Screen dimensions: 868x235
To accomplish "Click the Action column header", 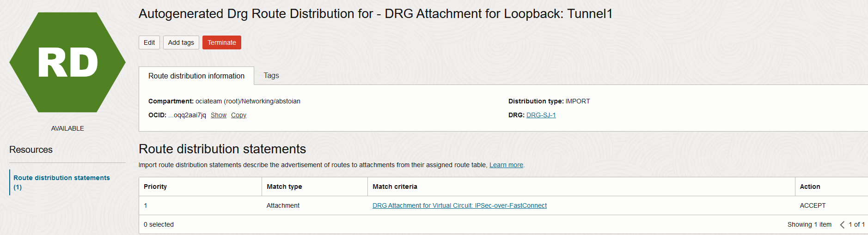I will (810, 187).
